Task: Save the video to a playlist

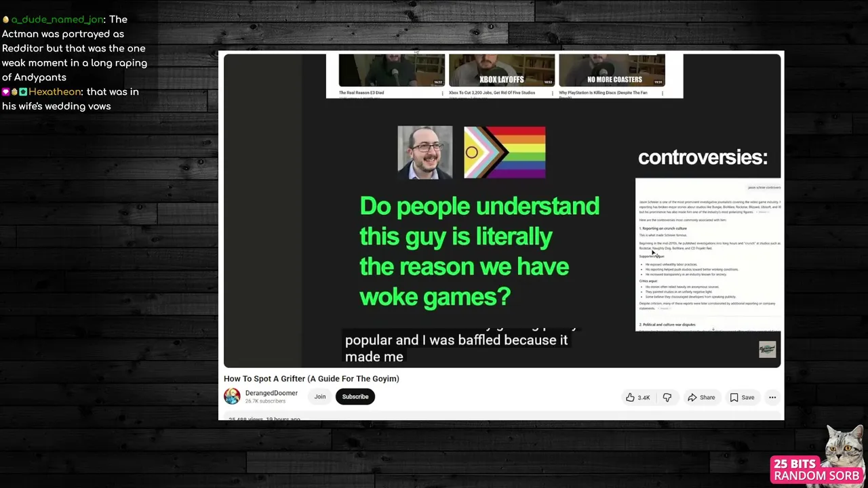Action: (742, 397)
